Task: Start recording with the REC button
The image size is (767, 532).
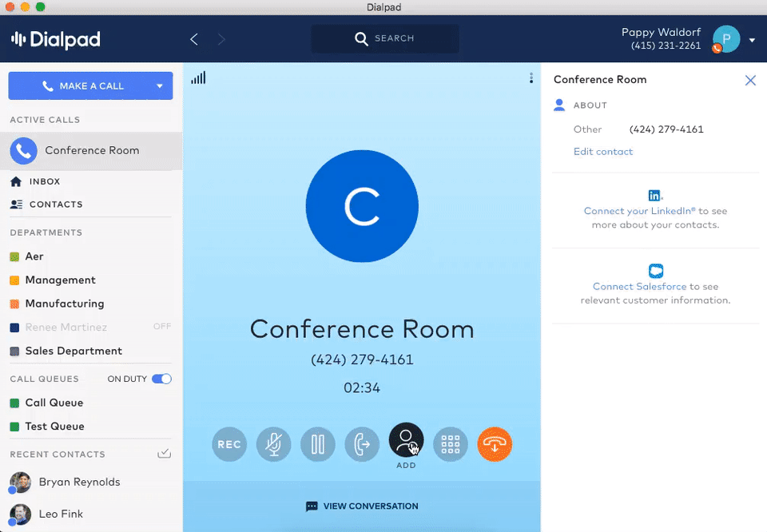Action: coord(229,444)
